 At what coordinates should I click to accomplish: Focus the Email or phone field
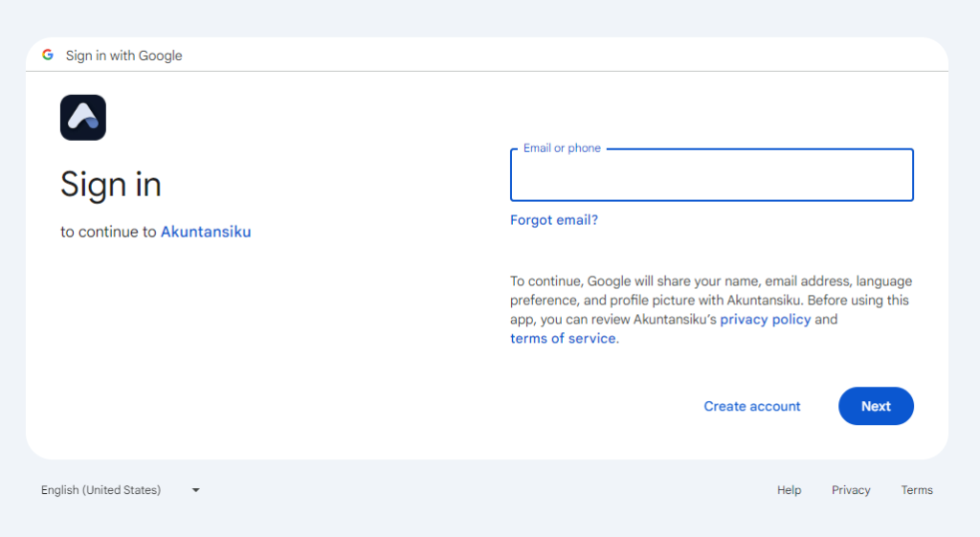[712, 175]
